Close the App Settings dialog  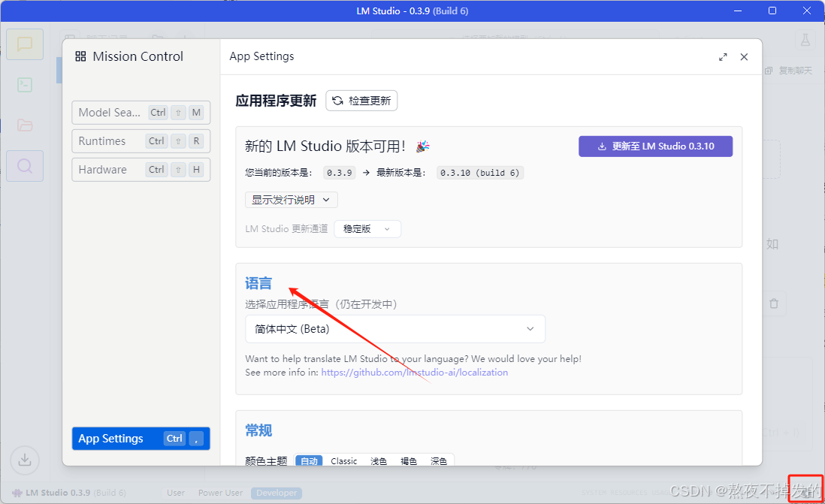(744, 57)
